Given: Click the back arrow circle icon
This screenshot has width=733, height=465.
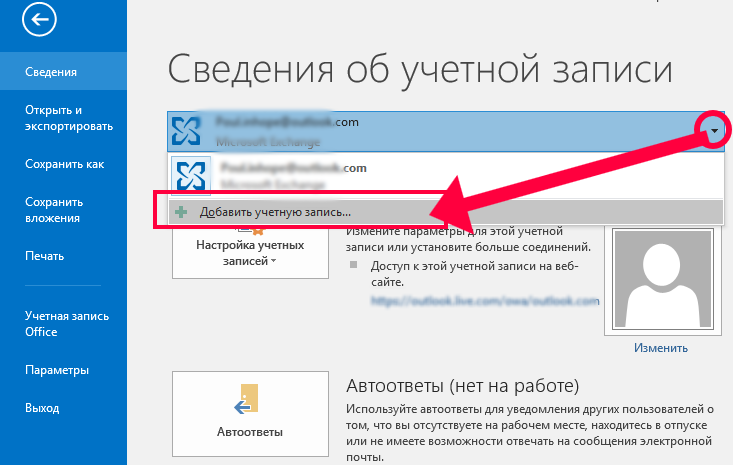Looking at the screenshot, I should pos(44,19).
